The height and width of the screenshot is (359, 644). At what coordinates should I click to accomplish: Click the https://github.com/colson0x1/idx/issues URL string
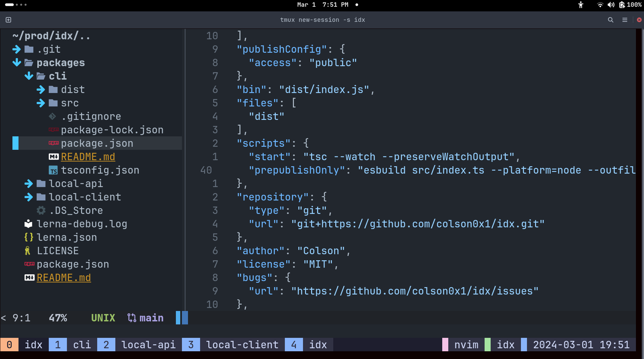click(415, 291)
